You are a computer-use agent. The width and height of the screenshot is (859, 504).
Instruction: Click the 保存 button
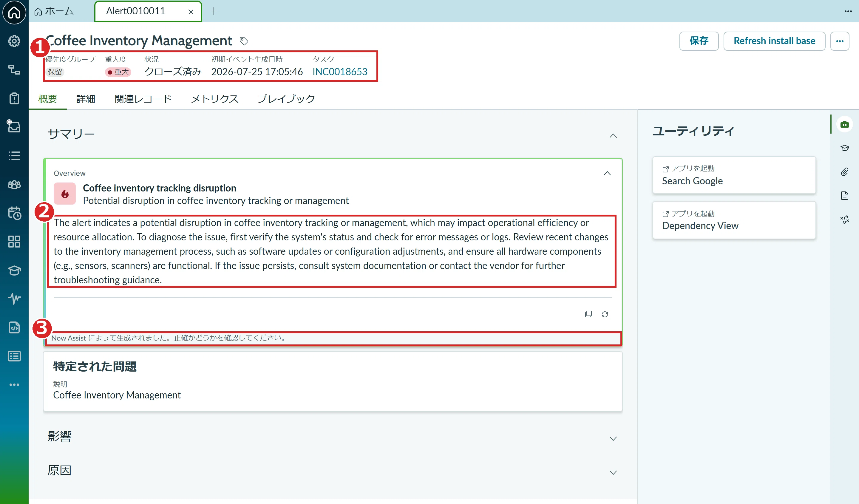click(x=699, y=41)
